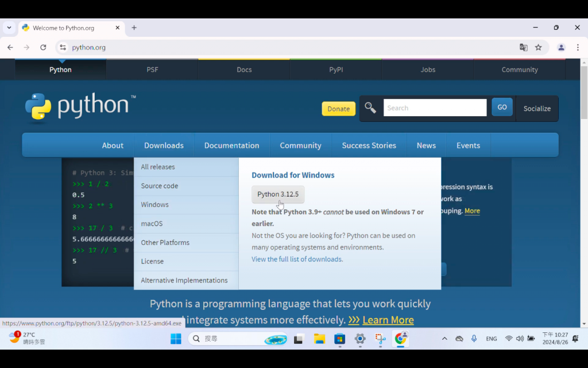Viewport: 588px width, 368px height.
Task: Select the Python top-bar tab
Action: click(60, 70)
